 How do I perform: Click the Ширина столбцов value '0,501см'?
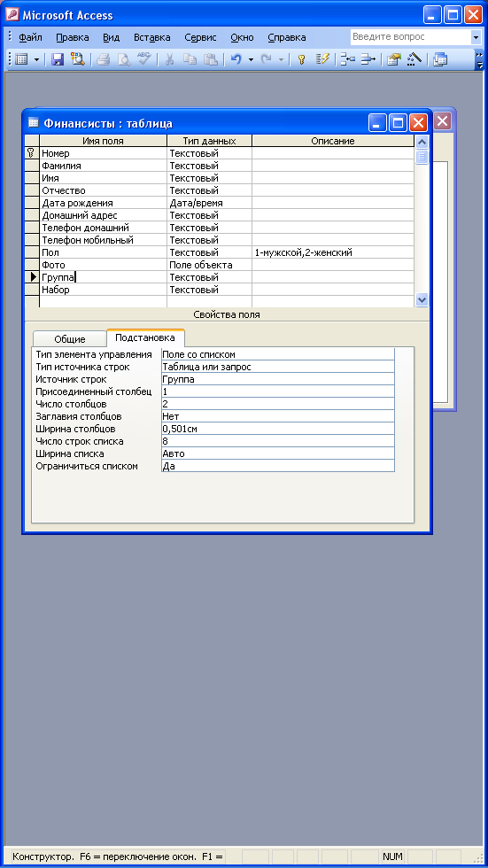278,429
